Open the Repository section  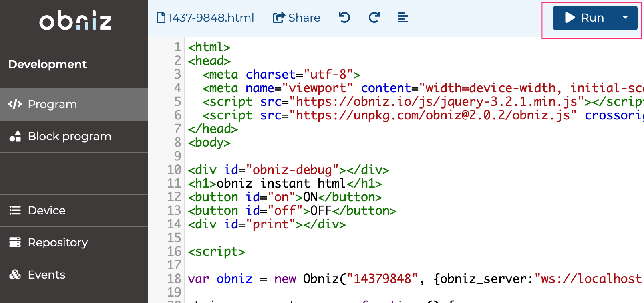[x=58, y=242]
